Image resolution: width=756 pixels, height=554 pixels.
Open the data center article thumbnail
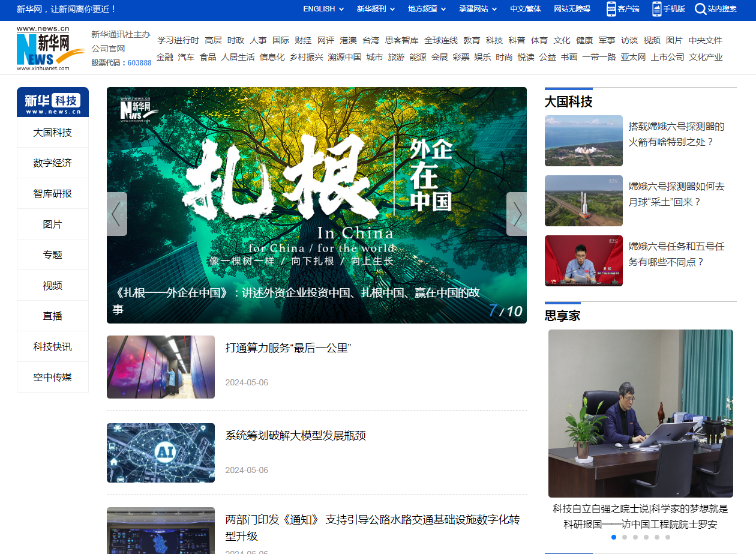click(161, 367)
